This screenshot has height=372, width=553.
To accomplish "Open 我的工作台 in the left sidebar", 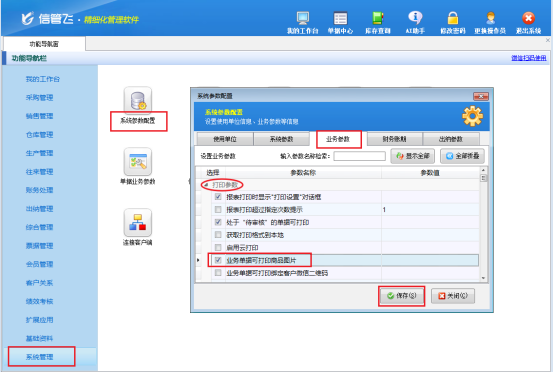I will (x=43, y=79).
